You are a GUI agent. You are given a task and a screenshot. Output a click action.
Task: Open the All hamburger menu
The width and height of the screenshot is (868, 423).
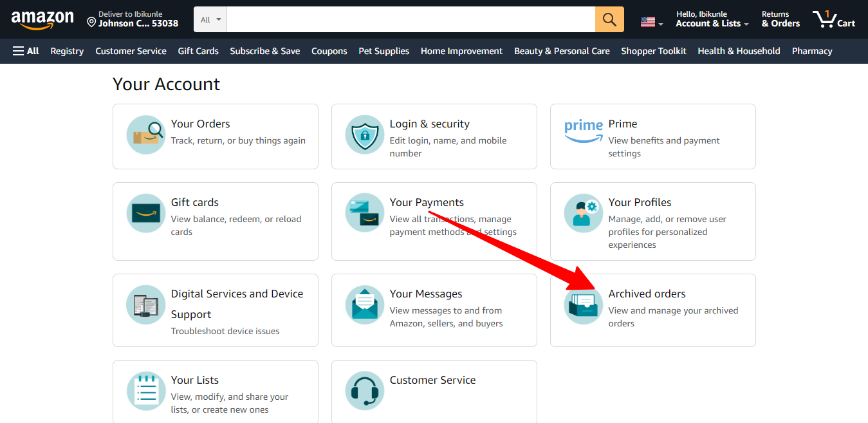[x=26, y=51]
